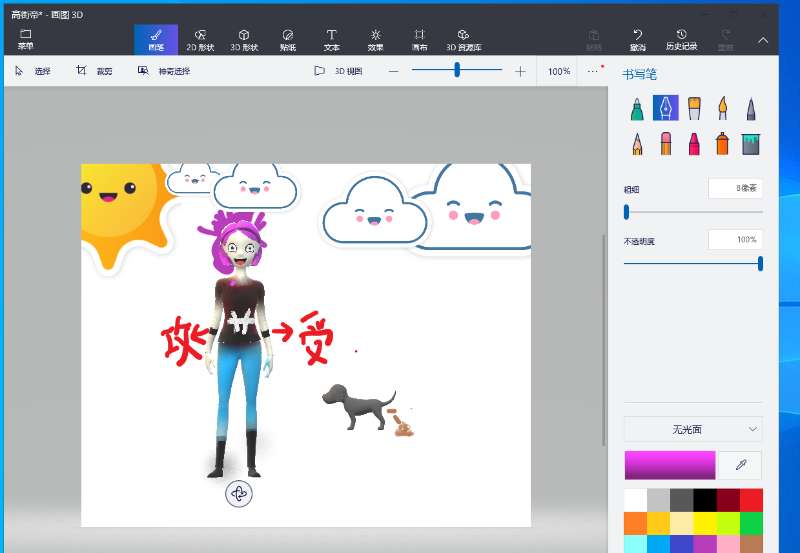Switch to the 3D 形状 tab
800x553 pixels.
click(244, 40)
